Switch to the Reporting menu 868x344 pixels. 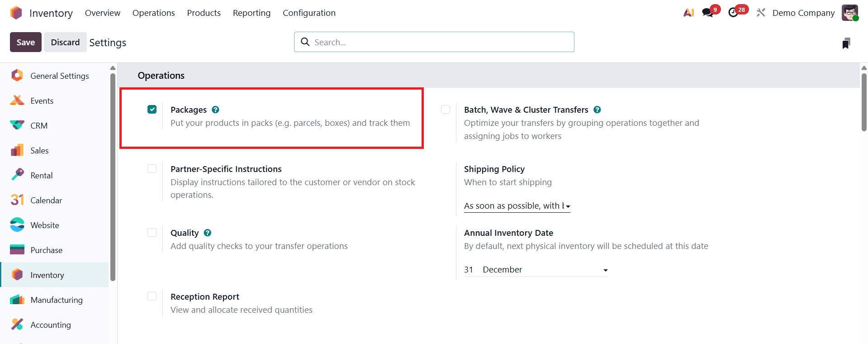tap(251, 13)
